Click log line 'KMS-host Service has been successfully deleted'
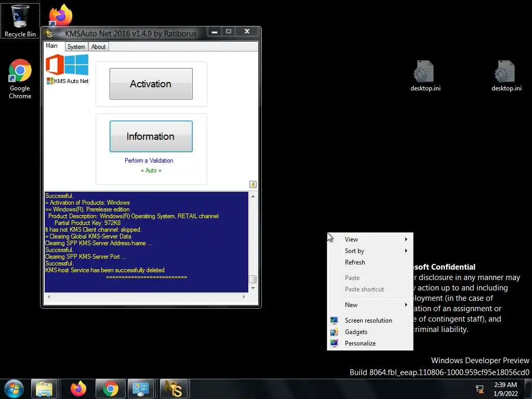Viewport: 532px width, 399px height. click(105, 270)
